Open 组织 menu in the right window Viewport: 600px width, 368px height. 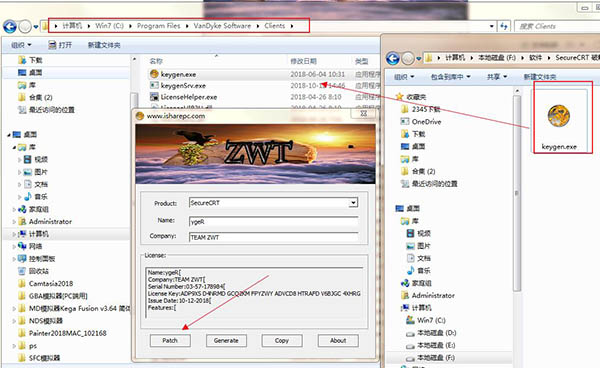404,77
